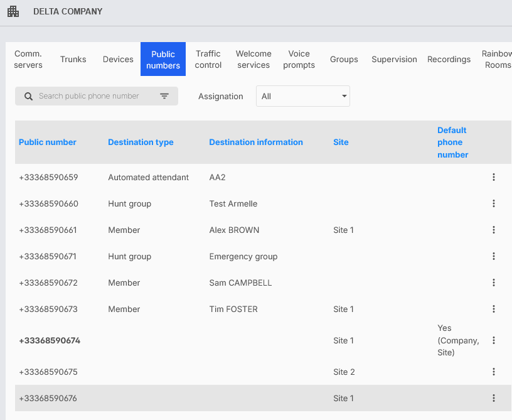512x420 pixels.
Task: Sort by Public number column header
Action: pos(48,143)
